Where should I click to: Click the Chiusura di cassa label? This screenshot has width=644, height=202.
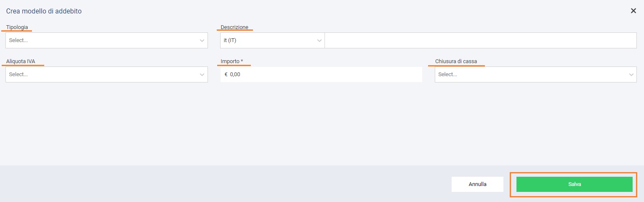click(456, 61)
